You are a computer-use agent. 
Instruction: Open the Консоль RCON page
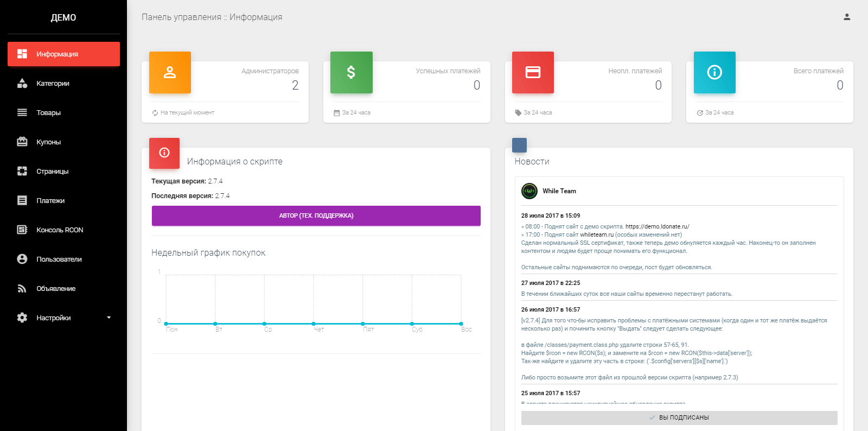click(63, 230)
